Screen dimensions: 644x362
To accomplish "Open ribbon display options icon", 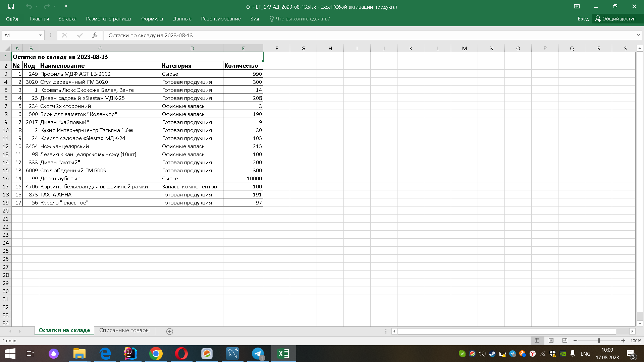I will coord(577,6).
